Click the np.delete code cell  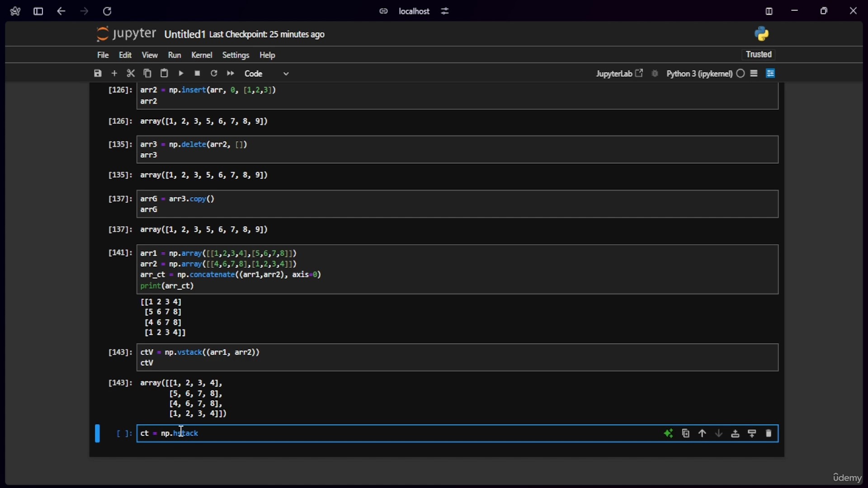[458, 150]
